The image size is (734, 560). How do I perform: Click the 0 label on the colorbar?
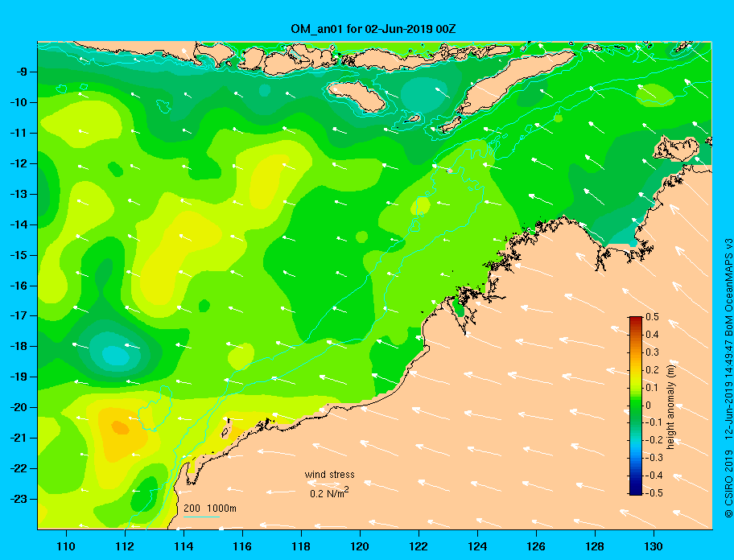coord(649,406)
